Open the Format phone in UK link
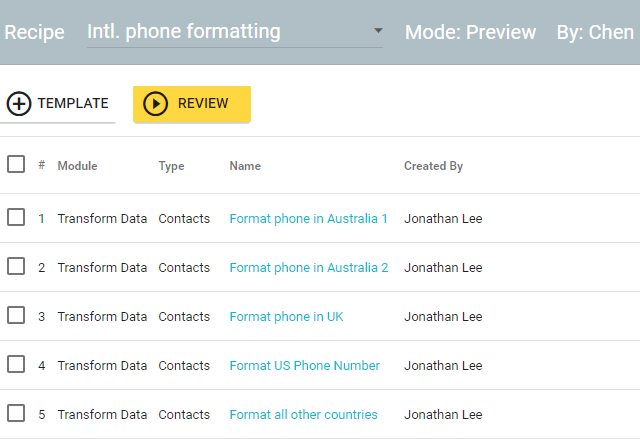 click(286, 317)
